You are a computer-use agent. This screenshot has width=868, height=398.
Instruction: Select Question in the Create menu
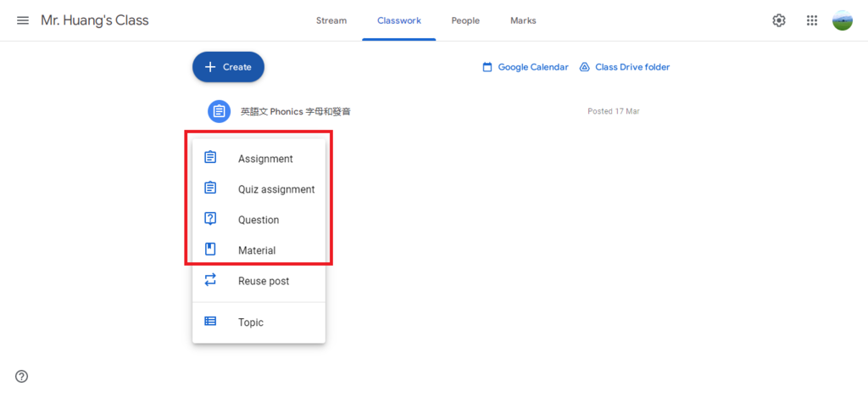259,220
